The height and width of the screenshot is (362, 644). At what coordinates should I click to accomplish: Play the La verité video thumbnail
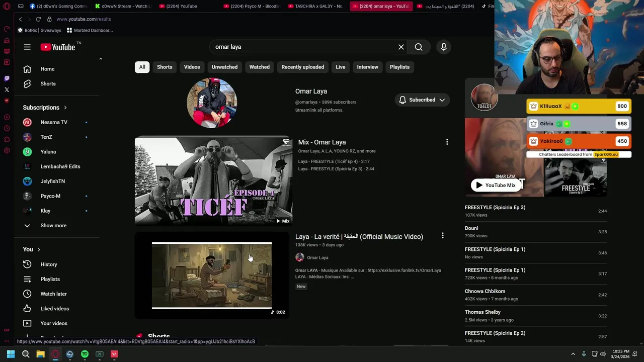212,275
